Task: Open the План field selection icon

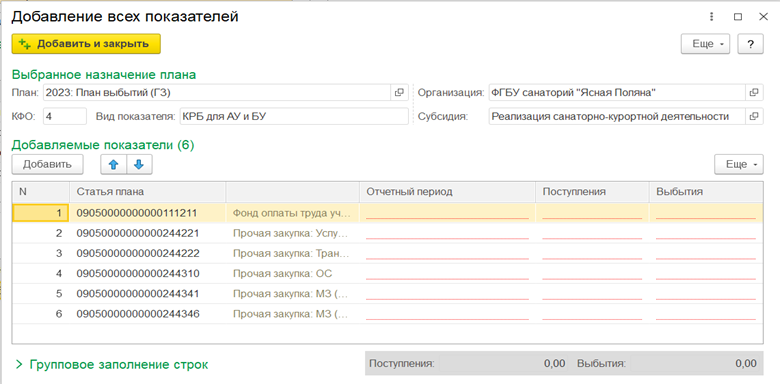Action: pyautogui.click(x=399, y=93)
